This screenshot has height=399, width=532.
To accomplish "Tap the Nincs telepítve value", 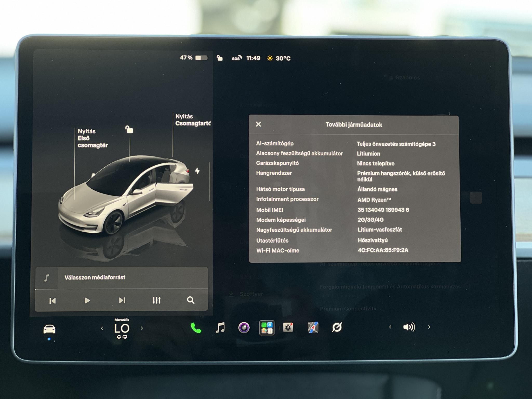I will [376, 163].
